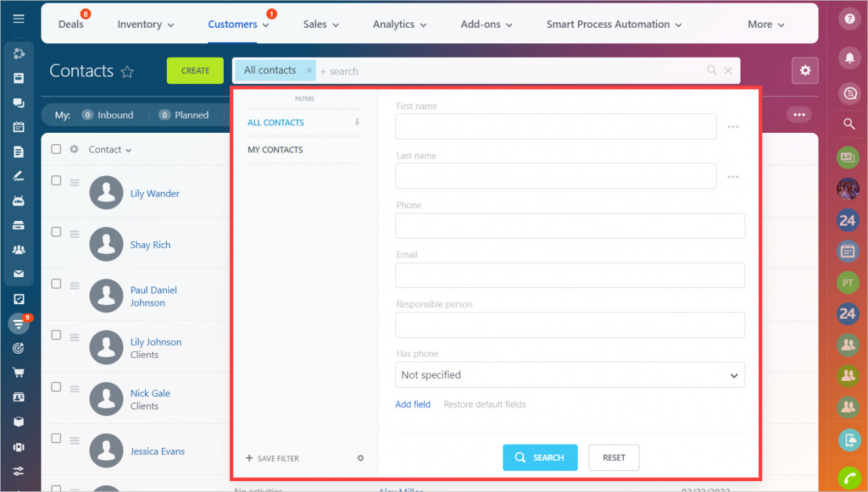Check the Lily Johnson row checkbox
The height and width of the screenshot is (492, 868).
click(56, 335)
